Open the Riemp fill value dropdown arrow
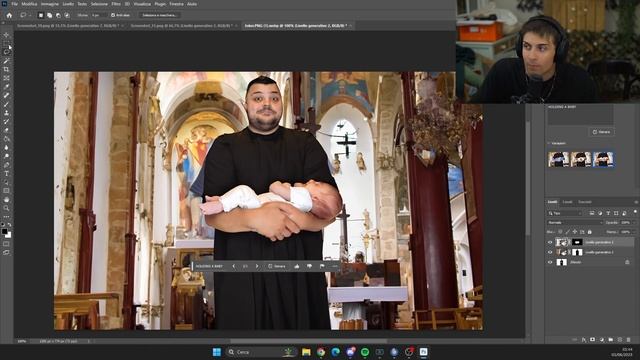The width and height of the screenshot is (640, 360). point(634,232)
